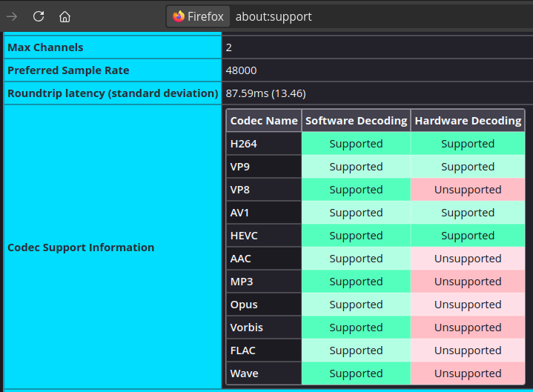Click the Forward navigation arrow

(12, 16)
